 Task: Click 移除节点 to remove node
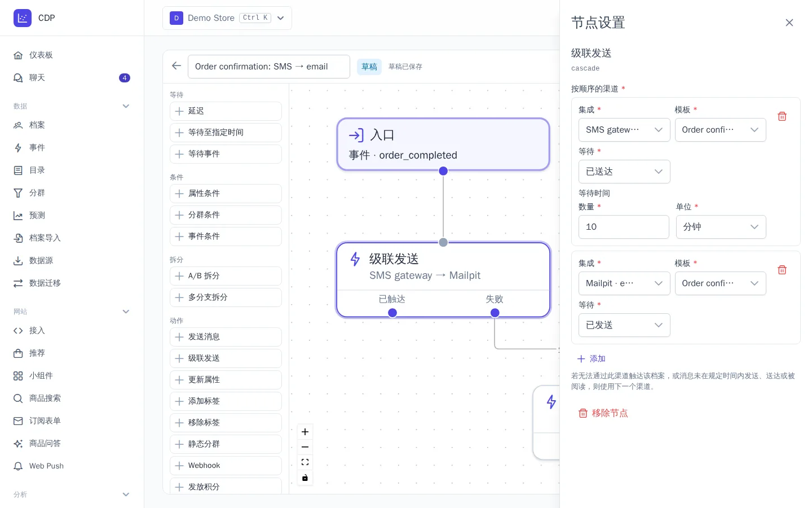tap(603, 413)
